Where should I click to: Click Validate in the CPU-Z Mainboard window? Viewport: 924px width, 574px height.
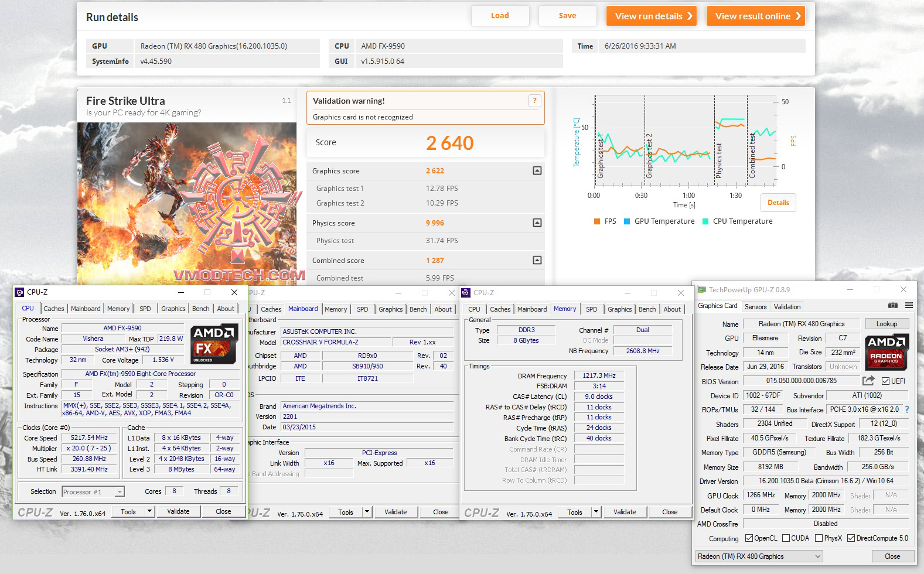395,512
